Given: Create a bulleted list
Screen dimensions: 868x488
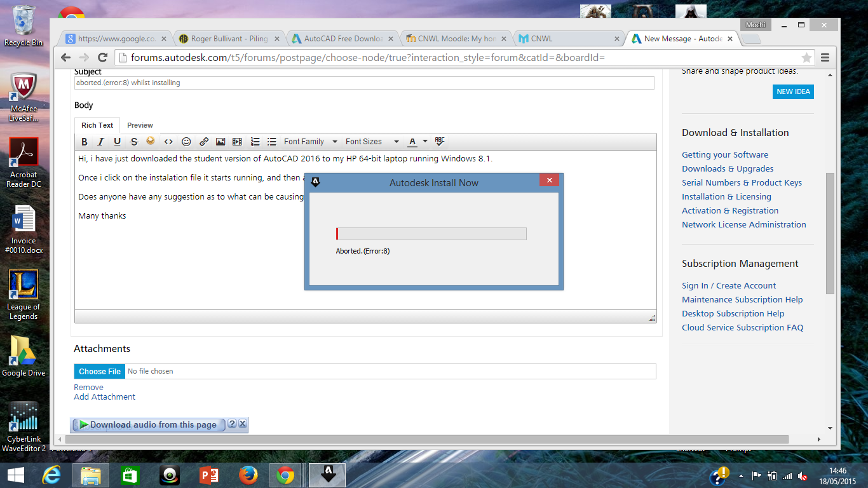Looking at the screenshot, I should [x=272, y=142].
